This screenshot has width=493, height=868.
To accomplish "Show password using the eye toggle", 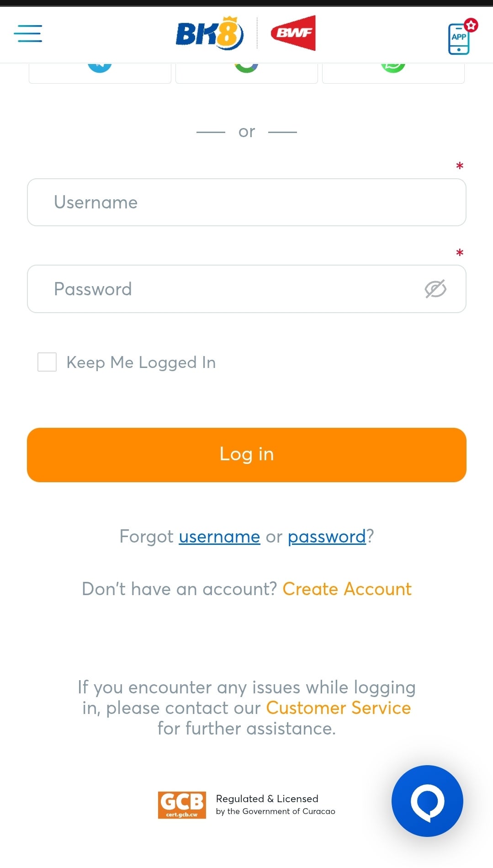I will (435, 288).
